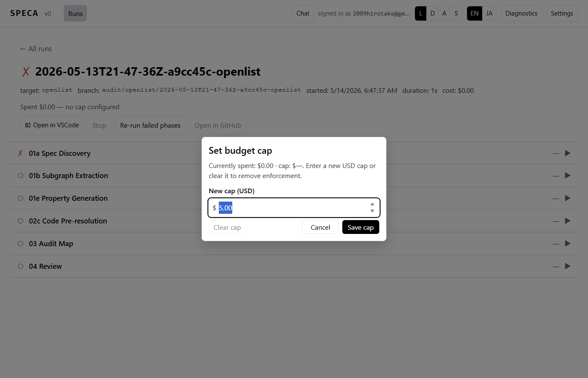Expand the 04 Review row
The width and height of the screenshot is (588, 378).
pyautogui.click(x=294, y=266)
